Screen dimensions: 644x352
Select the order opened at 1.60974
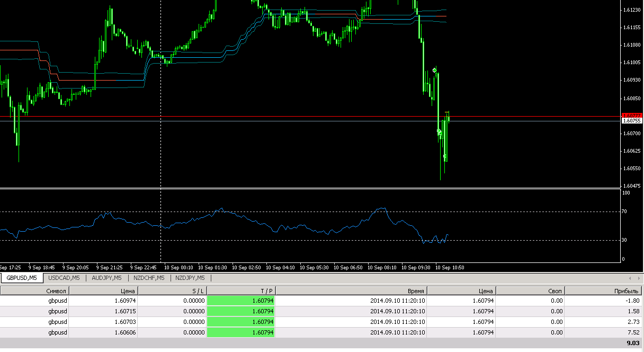click(321, 301)
